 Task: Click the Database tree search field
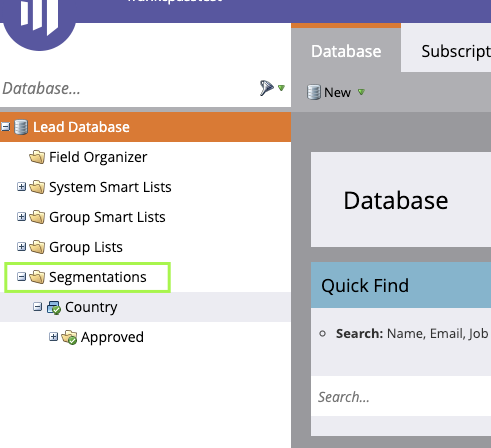(128, 89)
